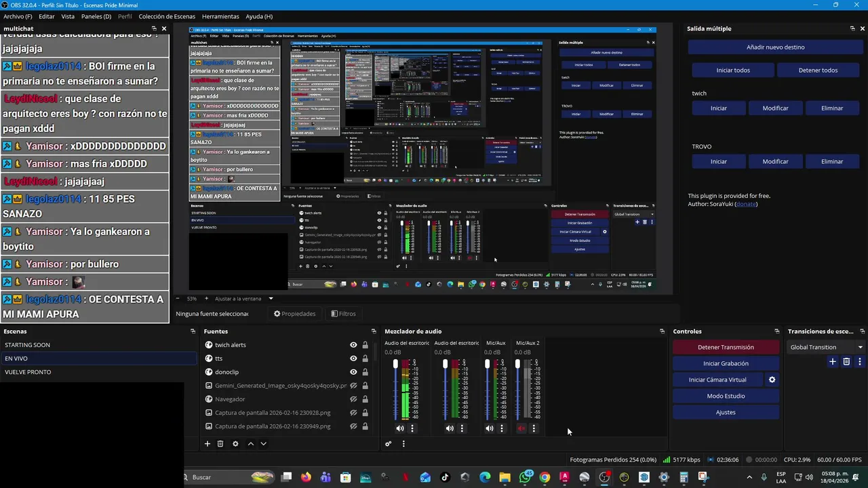This screenshot has width=868, height=488.
Task: Show hidden system tray icons chevron
Action: [x=749, y=477]
